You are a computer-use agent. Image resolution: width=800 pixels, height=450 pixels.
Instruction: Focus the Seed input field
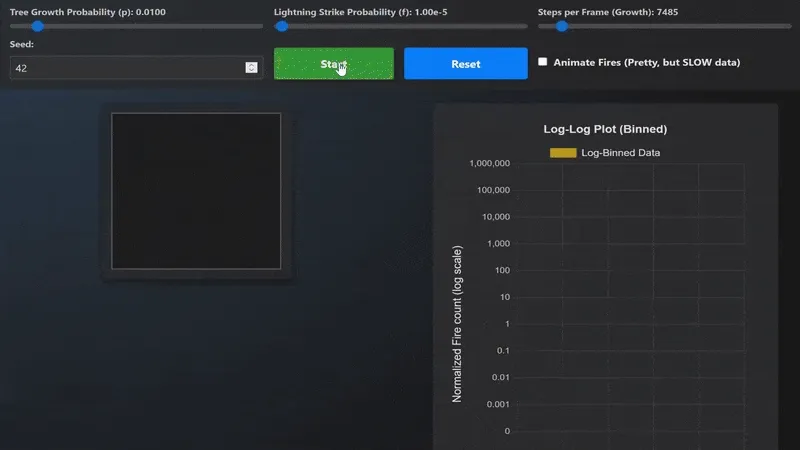pos(125,68)
